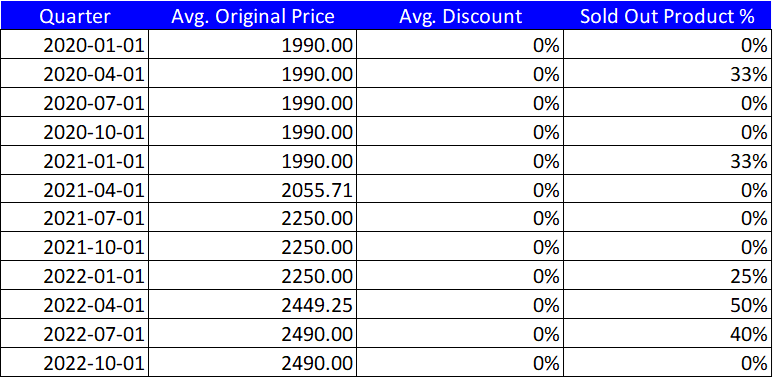The image size is (773, 378).
Task: Select 33% sold out for 2020-04-01
Action: click(668, 74)
